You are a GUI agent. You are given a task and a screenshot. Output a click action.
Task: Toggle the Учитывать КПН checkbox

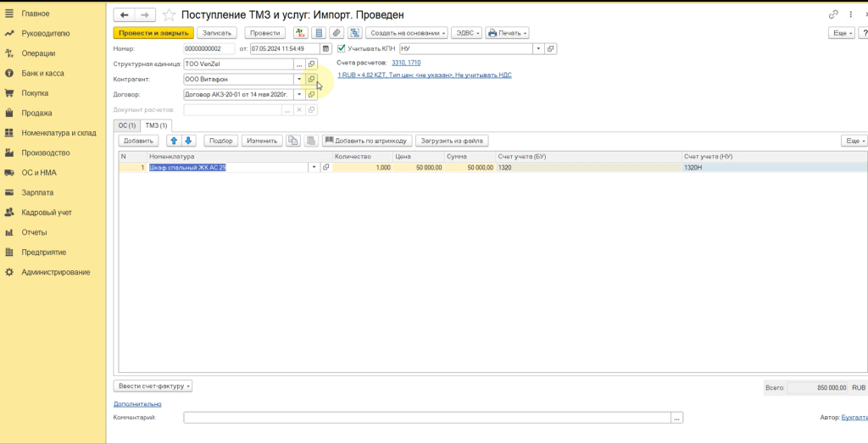tap(342, 49)
